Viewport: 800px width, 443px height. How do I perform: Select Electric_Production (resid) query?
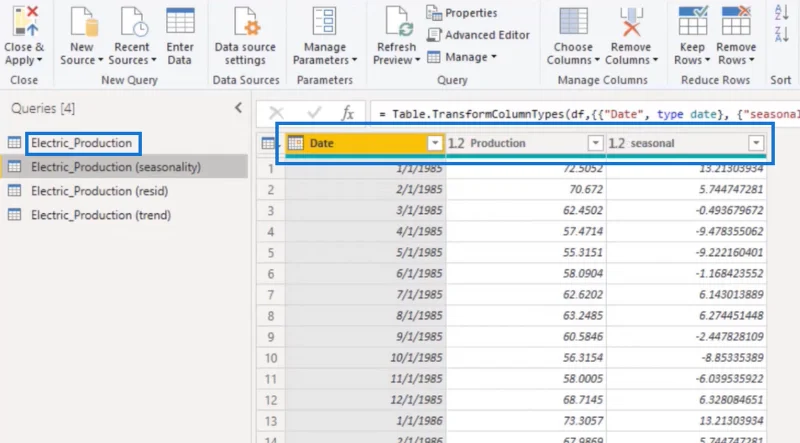[99, 191]
